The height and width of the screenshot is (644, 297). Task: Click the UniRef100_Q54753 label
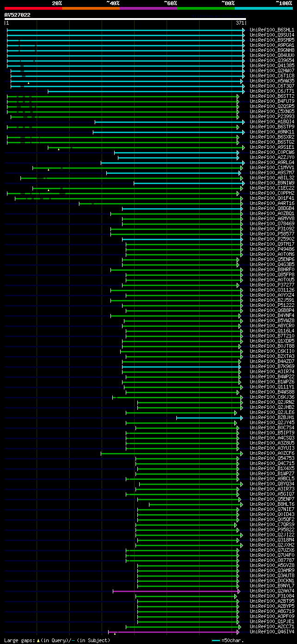tap(272, 458)
